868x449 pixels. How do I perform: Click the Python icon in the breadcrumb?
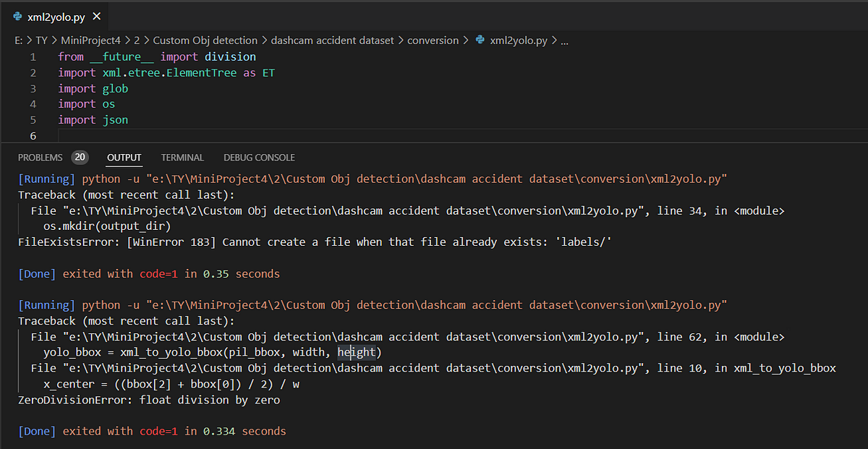pos(480,40)
